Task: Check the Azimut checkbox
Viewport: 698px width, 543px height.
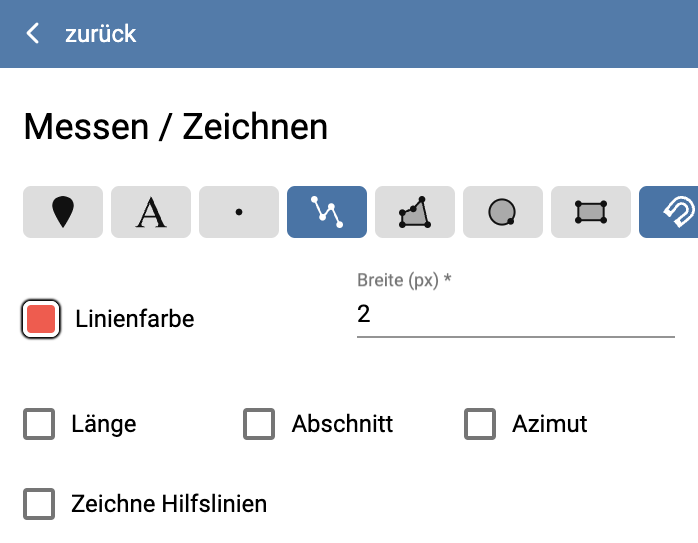Action: (480, 424)
